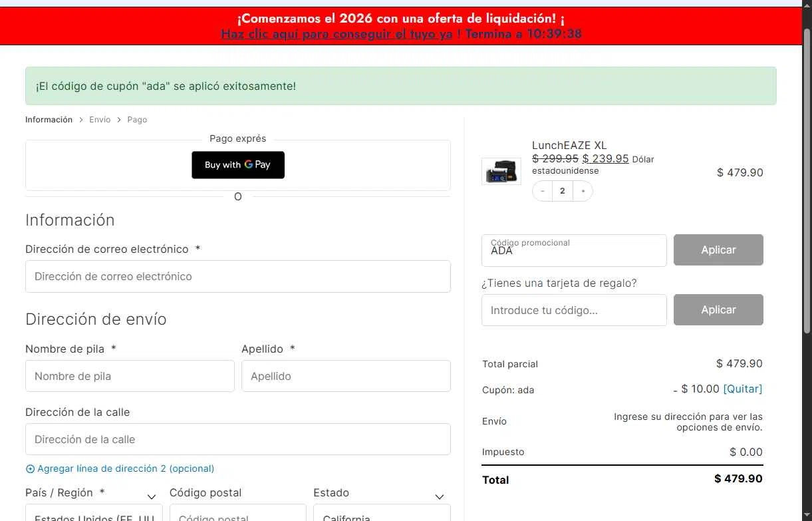
Task: Open the País / Región dropdown arrow
Action: coord(152,497)
